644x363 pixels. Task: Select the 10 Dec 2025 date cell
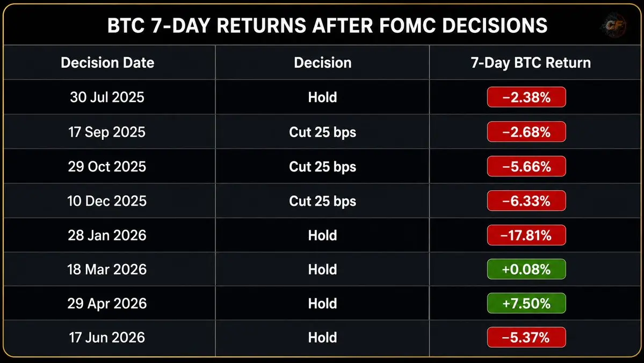coord(107,201)
